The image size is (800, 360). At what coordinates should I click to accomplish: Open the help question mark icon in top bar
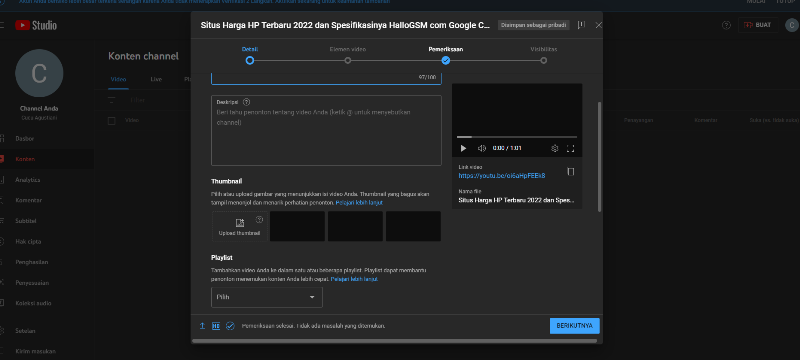tap(727, 25)
